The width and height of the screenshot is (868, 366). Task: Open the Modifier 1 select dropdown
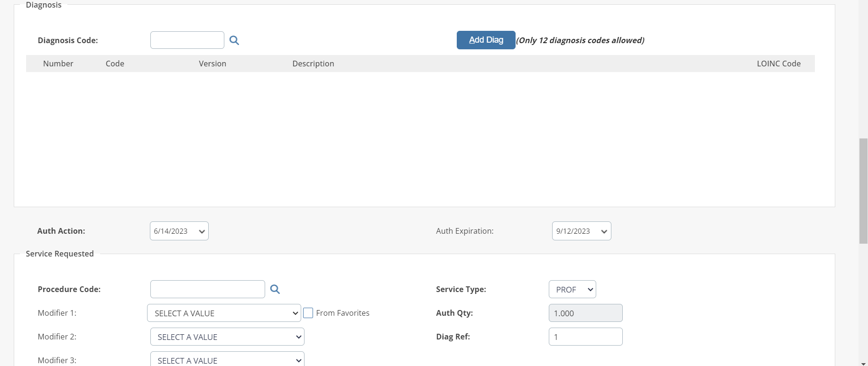224,313
